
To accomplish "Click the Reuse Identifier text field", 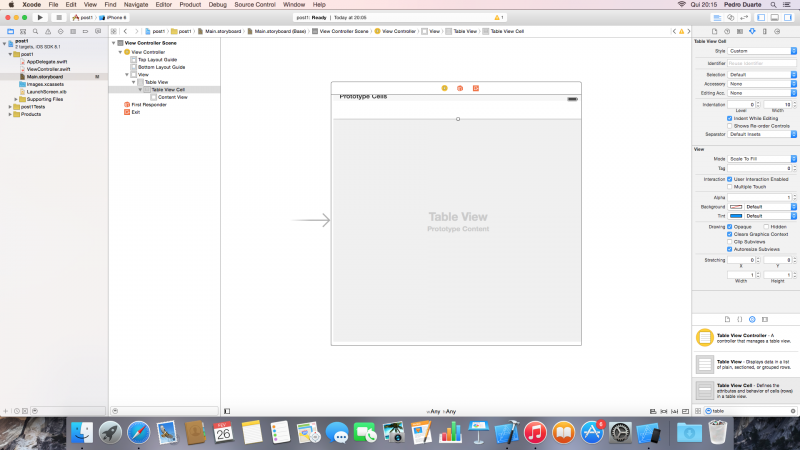I will pos(762,62).
